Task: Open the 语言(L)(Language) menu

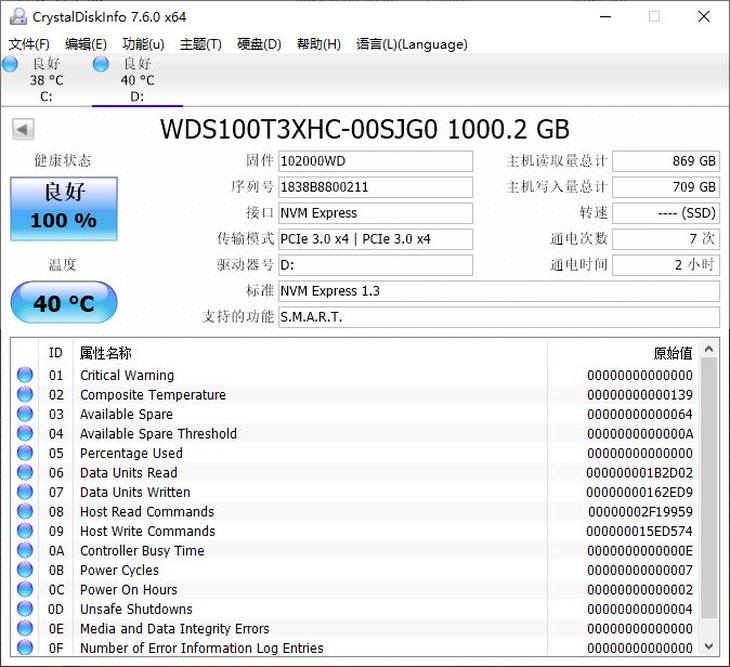Action: coord(412,44)
